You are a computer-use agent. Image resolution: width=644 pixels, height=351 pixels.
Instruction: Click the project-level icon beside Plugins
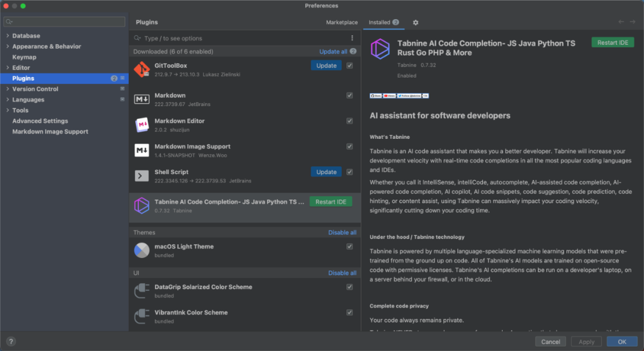(x=122, y=78)
